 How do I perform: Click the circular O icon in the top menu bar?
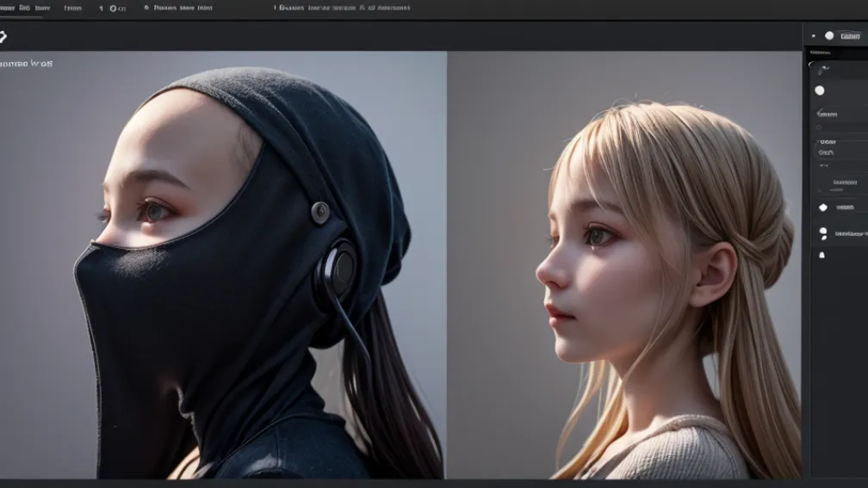click(113, 9)
